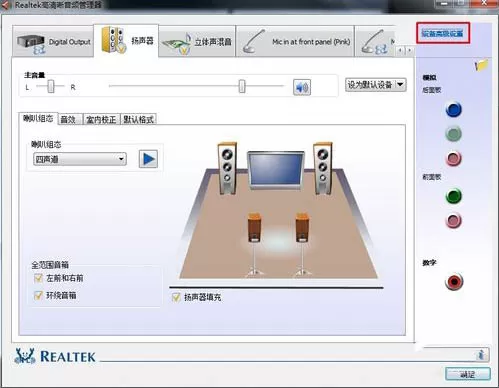Open the partially visible microphone device tab
The height and width of the screenshot is (388, 499).
point(375,42)
